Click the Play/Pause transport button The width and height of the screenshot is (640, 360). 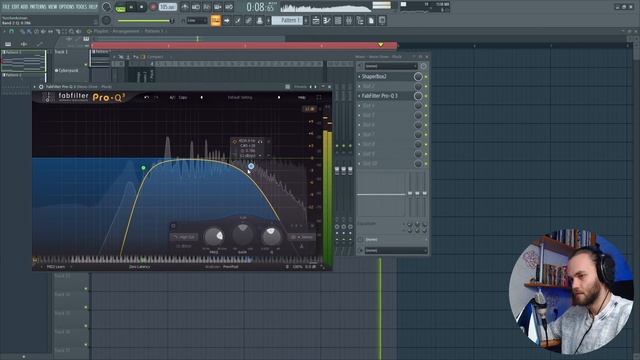point(131,7)
